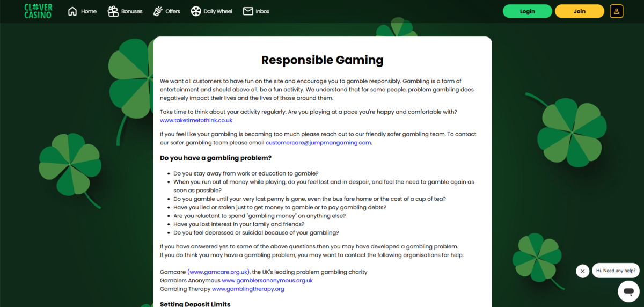Click the Bonuses gift box icon
The width and height of the screenshot is (644, 307).
(113, 11)
